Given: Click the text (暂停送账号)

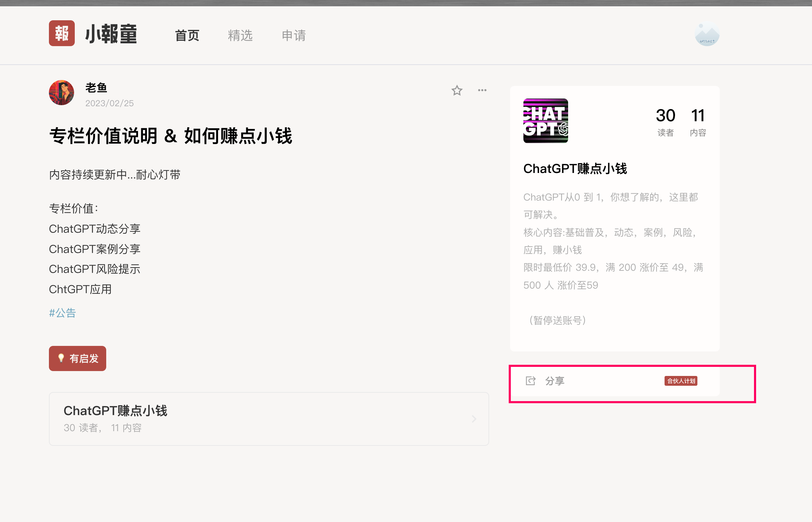Looking at the screenshot, I should point(558,320).
